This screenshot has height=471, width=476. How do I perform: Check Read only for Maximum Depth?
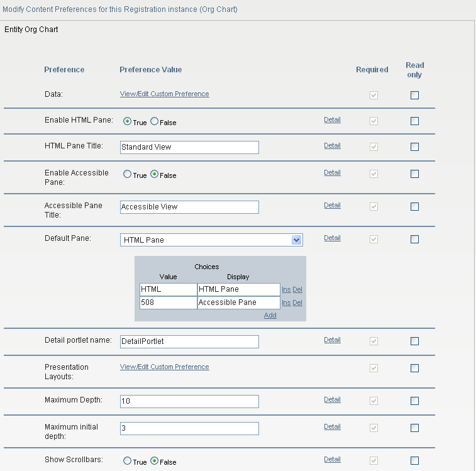414,401
